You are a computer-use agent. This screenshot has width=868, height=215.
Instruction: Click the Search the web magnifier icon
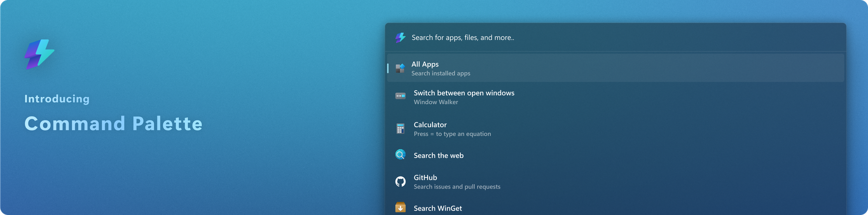[x=401, y=155]
